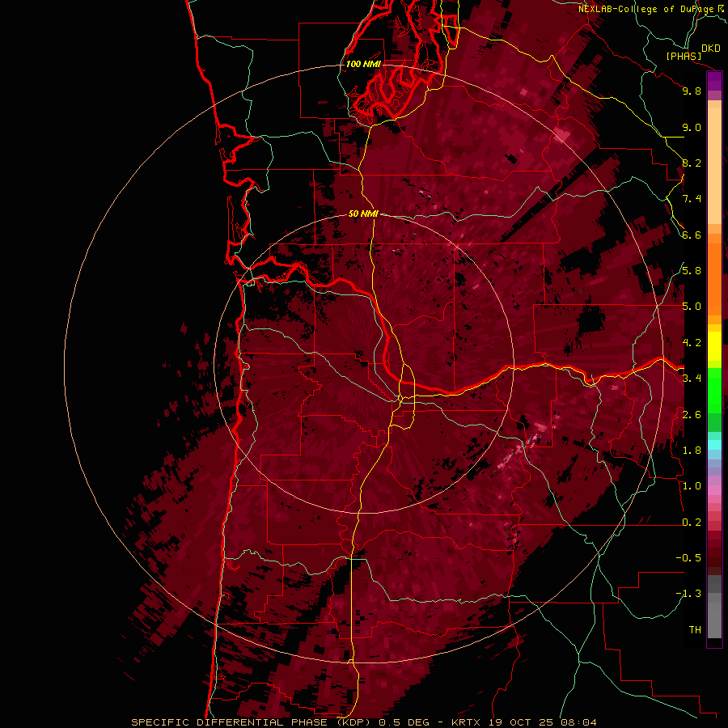Screen dimensions: 728x728
Task: Click the green segment of the color bar
Action: (x=714, y=391)
